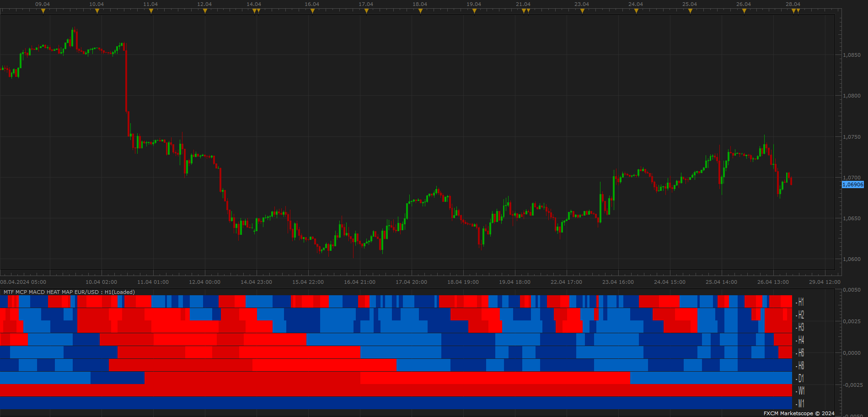Click the H3 heat map row label
Image resolution: width=868 pixels, height=417 pixels.
point(800,327)
